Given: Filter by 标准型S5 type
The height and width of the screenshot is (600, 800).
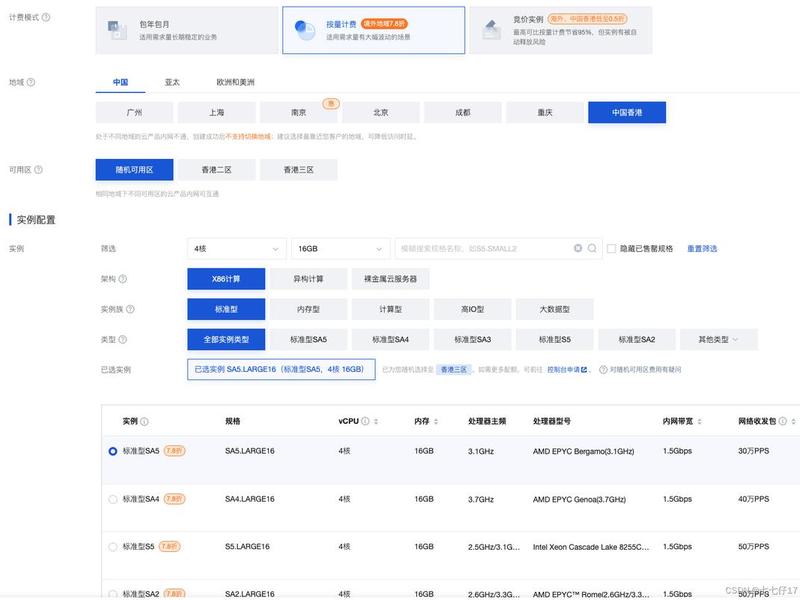Looking at the screenshot, I should pyautogui.click(x=555, y=339).
